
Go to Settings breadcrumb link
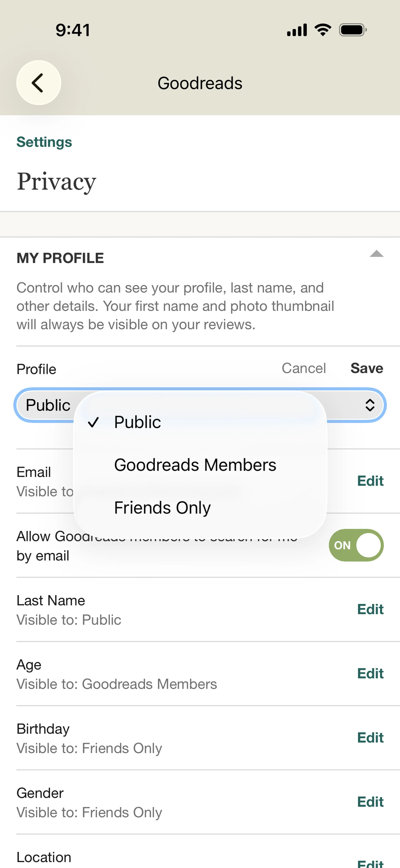coord(44,142)
